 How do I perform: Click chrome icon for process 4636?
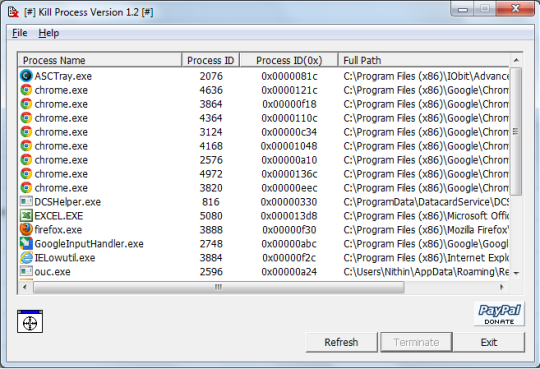[26, 90]
